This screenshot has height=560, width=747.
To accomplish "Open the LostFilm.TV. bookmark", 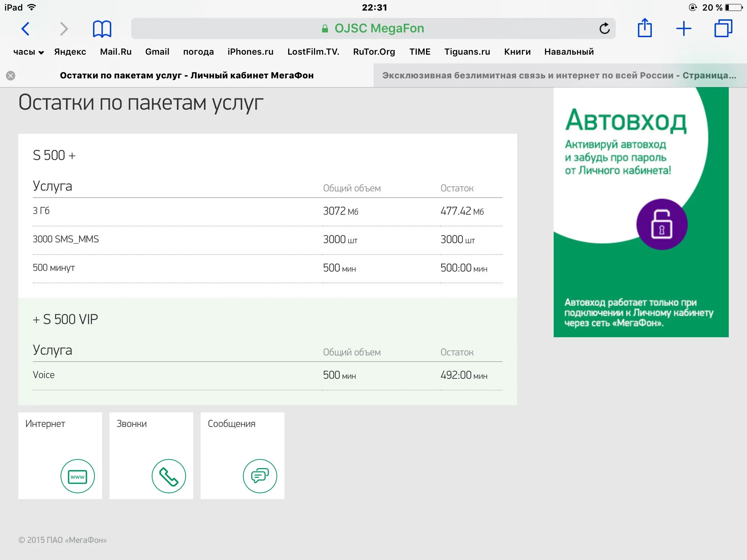I will 313,52.
